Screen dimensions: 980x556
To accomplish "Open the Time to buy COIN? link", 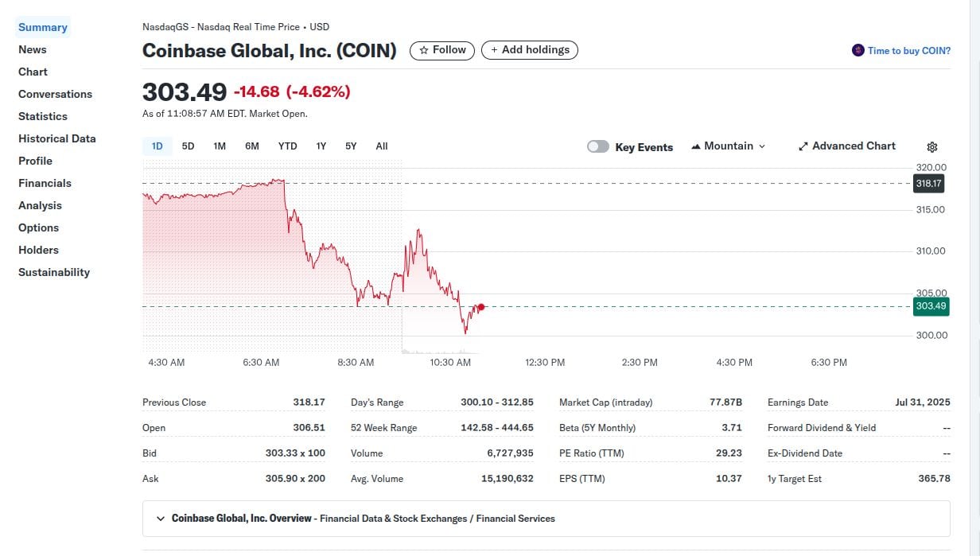I will tap(909, 50).
